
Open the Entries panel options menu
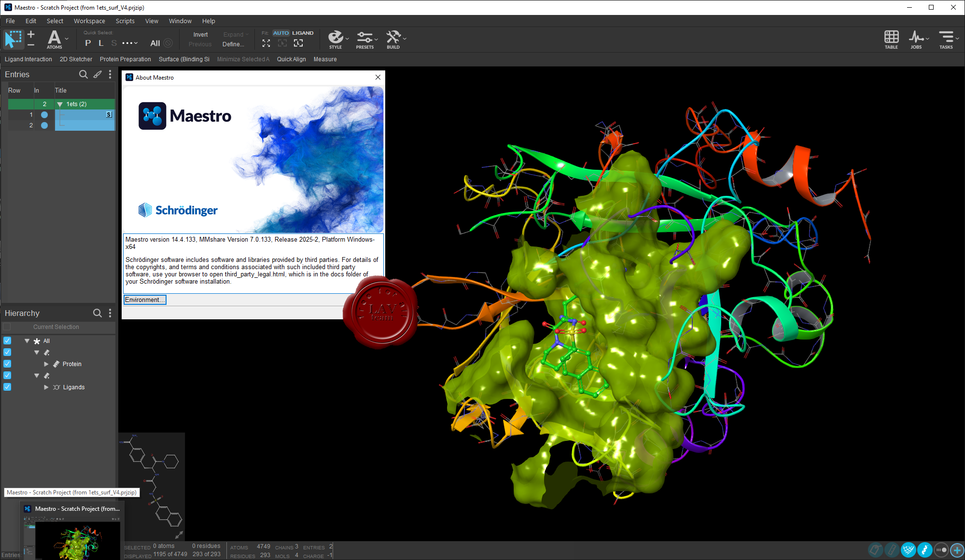[110, 74]
